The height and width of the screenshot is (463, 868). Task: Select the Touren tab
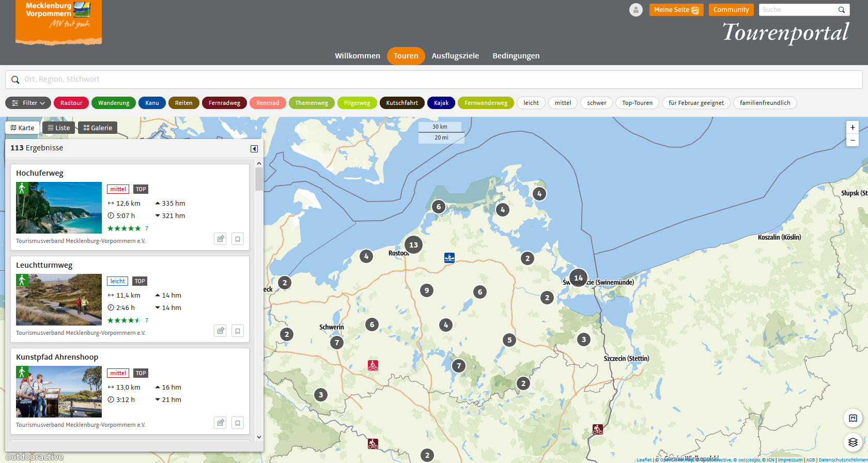pos(406,56)
